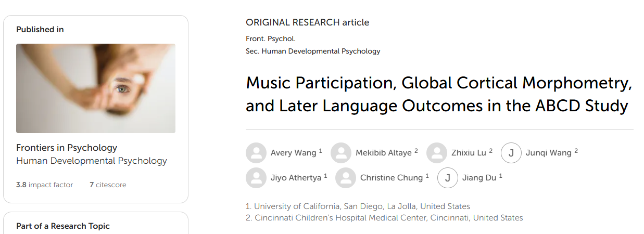Click Mekibib Altaye's avatar icon

[x=341, y=153]
